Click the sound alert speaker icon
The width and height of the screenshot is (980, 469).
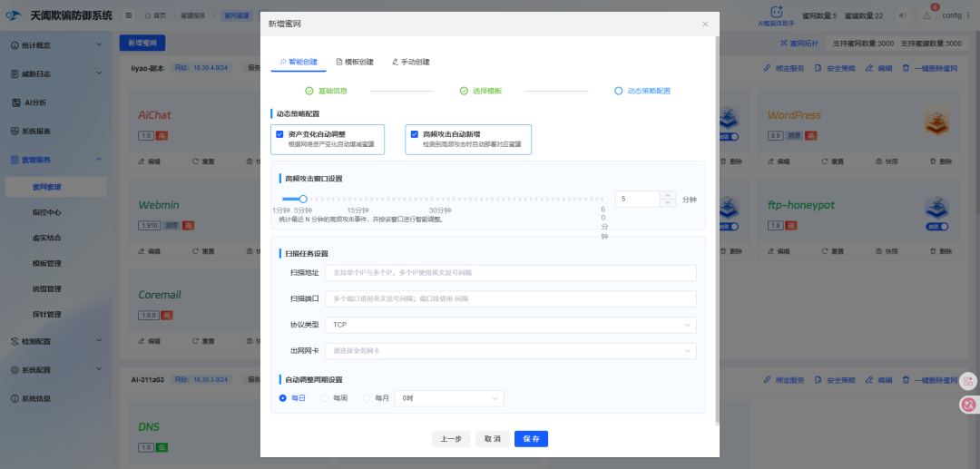coord(902,15)
